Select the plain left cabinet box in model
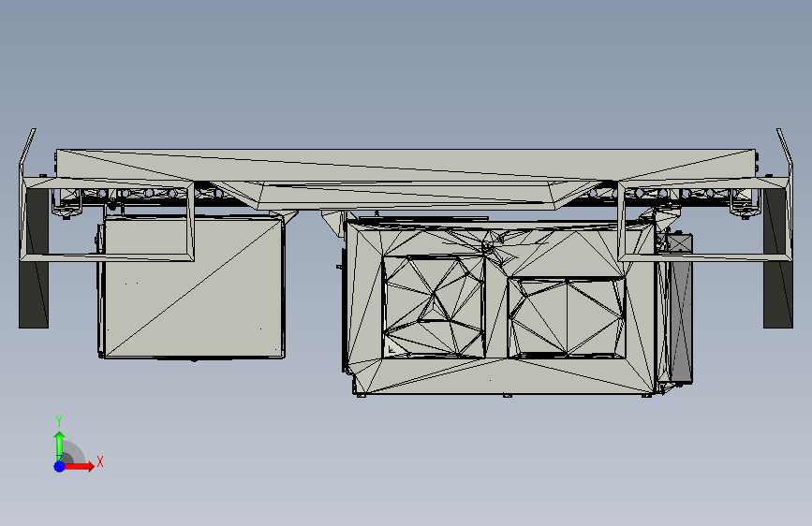Screen dimensions: 812x526 pos(193,287)
